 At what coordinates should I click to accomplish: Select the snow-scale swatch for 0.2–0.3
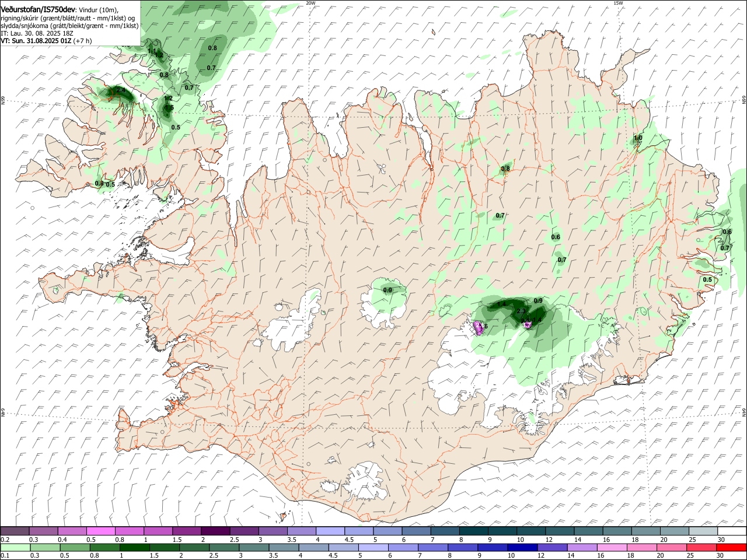(15, 531)
